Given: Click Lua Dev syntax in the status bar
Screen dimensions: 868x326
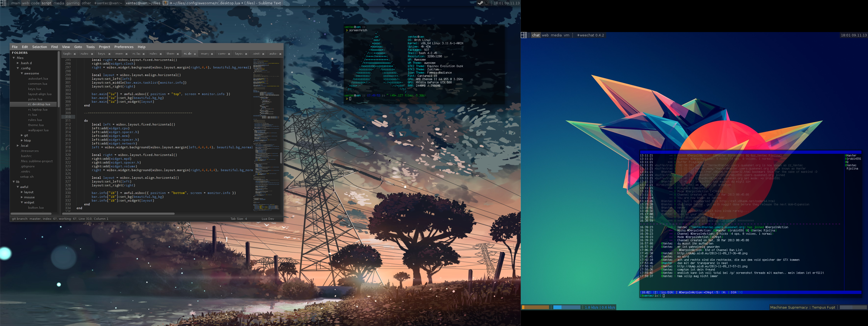Looking at the screenshot, I should 267,219.
